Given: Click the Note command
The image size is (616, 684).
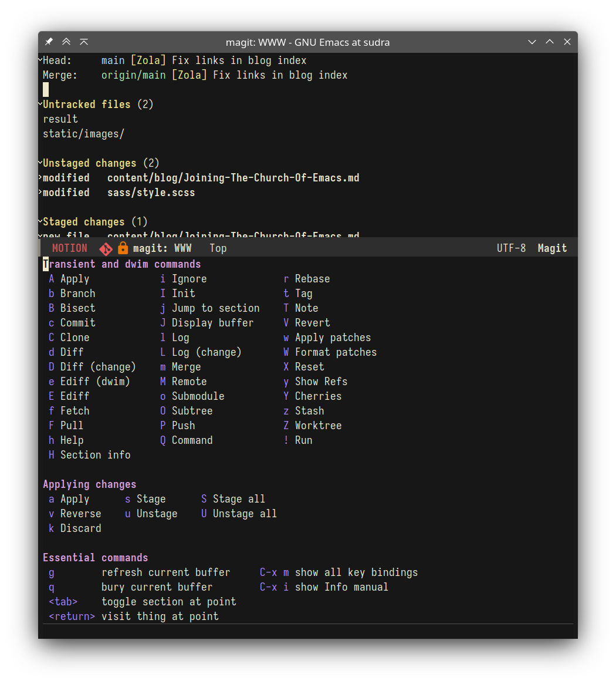Looking at the screenshot, I should [x=306, y=308].
